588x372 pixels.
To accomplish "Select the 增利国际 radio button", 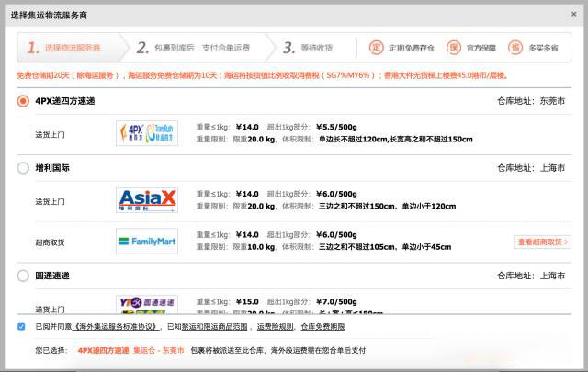I will [23, 167].
